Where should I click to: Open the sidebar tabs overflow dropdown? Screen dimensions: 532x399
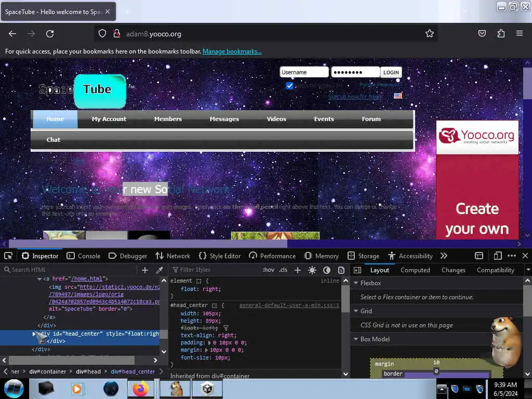click(x=528, y=270)
